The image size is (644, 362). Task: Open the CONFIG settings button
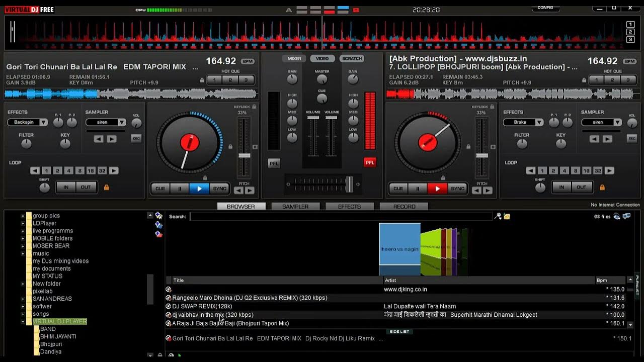[545, 8]
